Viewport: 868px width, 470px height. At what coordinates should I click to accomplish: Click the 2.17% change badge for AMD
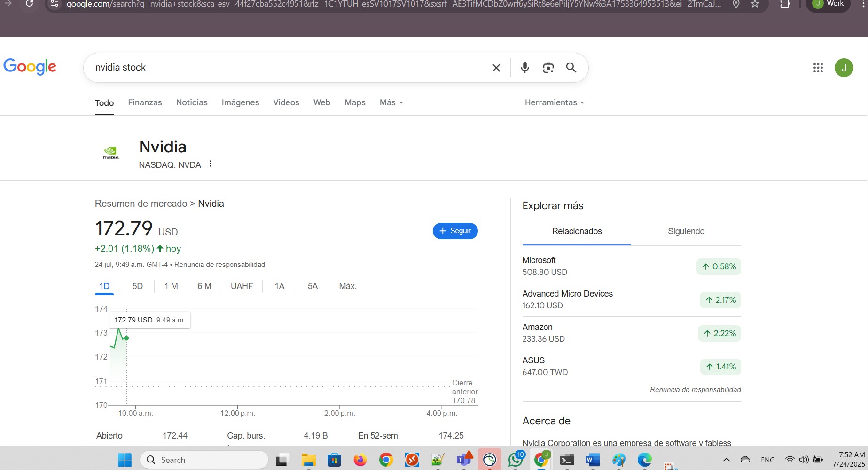click(x=720, y=300)
